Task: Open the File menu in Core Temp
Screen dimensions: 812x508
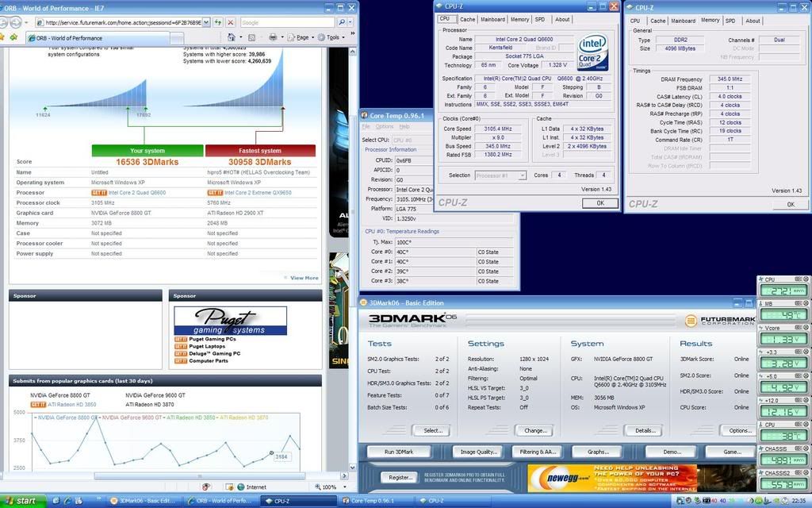Action: pos(366,126)
